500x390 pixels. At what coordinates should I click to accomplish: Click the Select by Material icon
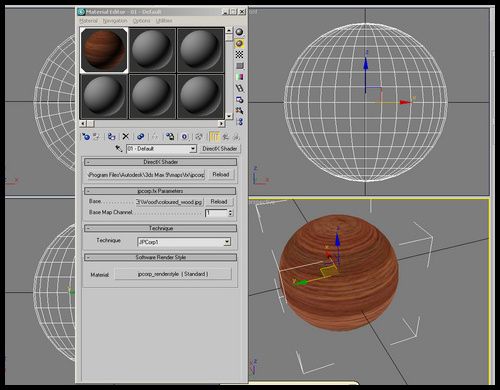pyautogui.click(x=239, y=111)
